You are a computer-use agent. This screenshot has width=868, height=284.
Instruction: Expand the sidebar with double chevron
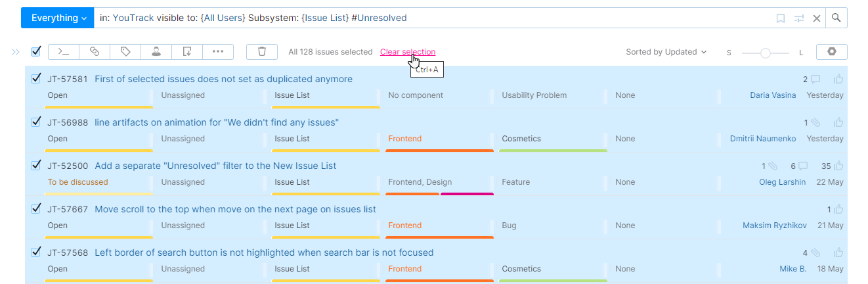pyautogui.click(x=16, y=52)
